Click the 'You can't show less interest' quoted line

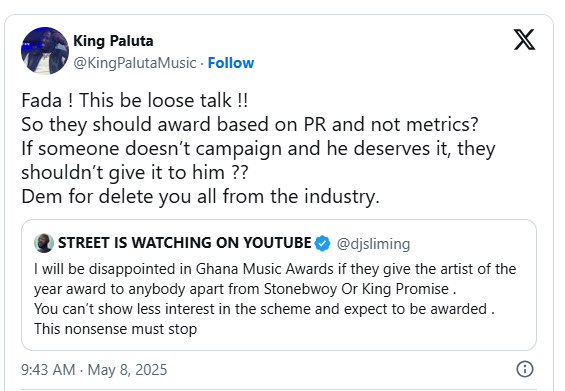264,309
